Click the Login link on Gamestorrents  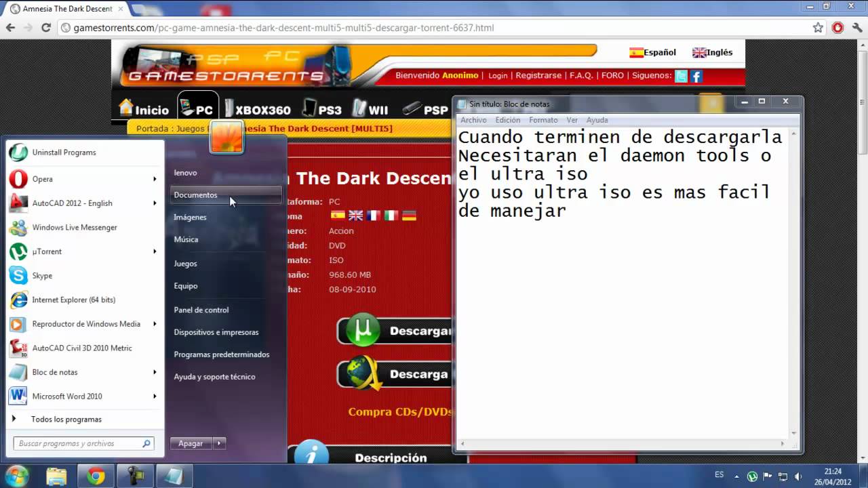[x=498, y=76]
